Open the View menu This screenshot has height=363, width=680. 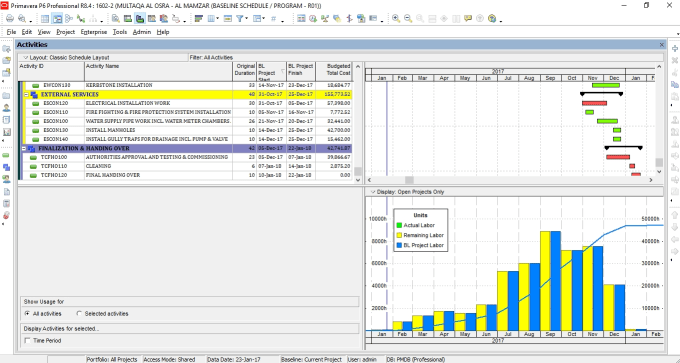[44, 32]
